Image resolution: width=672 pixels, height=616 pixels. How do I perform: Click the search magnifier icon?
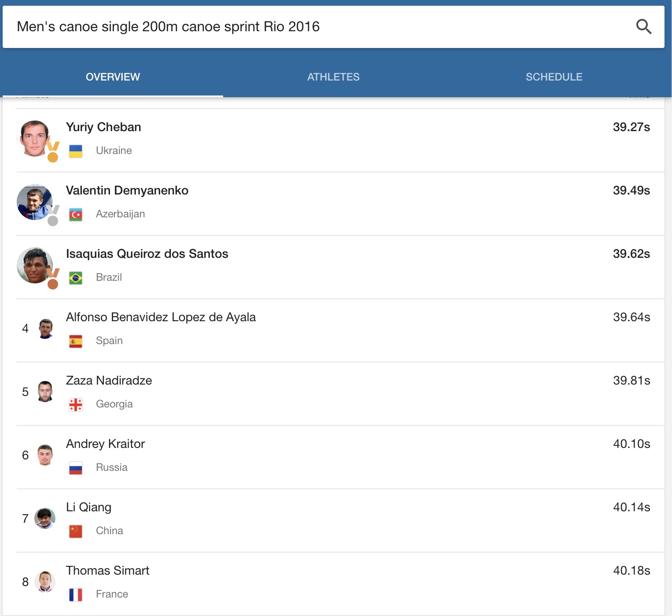[643, 27]
